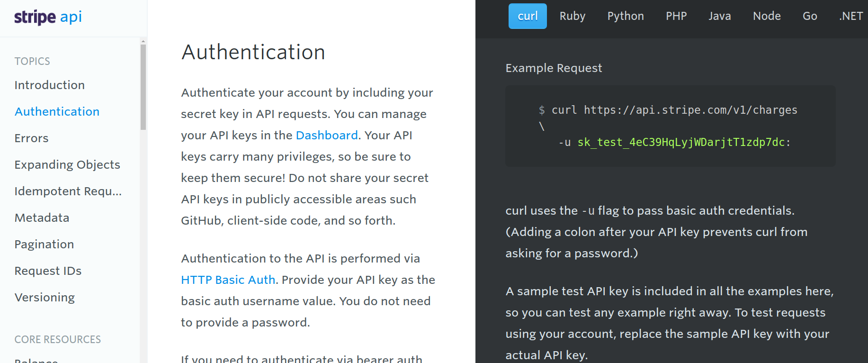Open the Expanding Objects topic
This screenshot has height=363, width=868.
point(67,165)
